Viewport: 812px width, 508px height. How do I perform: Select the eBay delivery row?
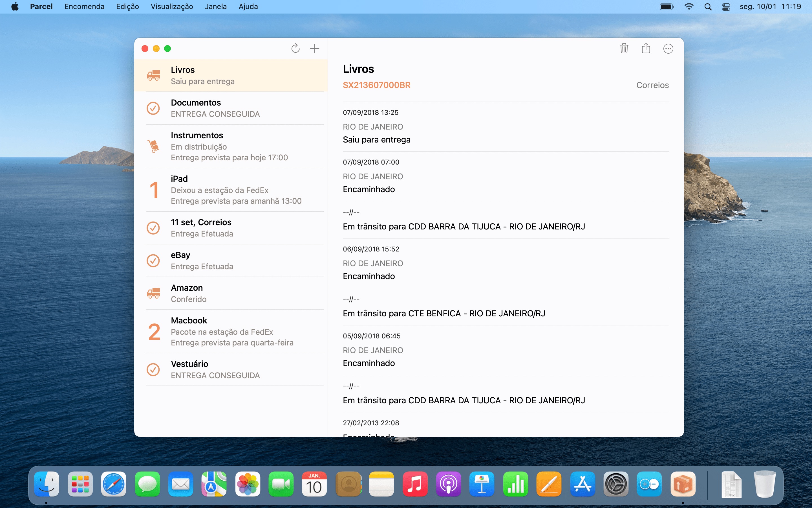click(x=231, y=261)
